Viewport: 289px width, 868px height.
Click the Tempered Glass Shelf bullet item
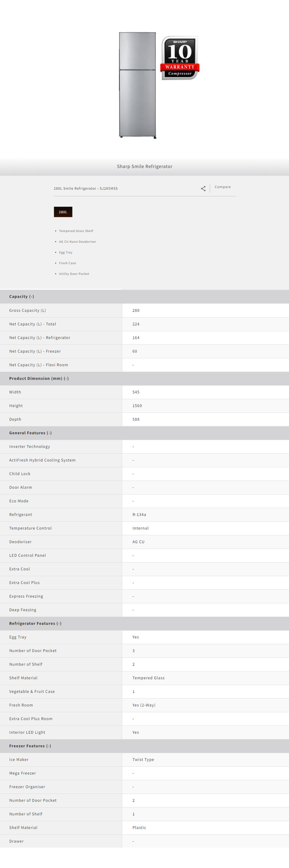(x=76, y=231)
